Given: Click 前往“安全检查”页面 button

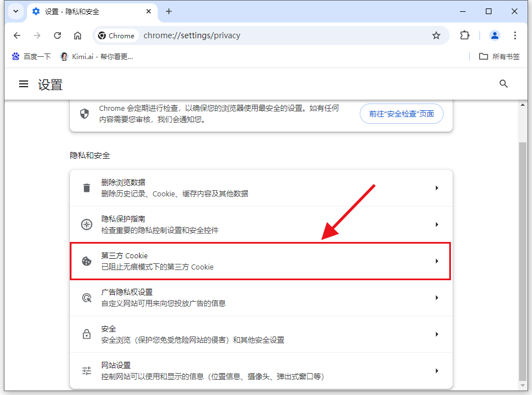Looking at the screenshot, I should (401, 114).
